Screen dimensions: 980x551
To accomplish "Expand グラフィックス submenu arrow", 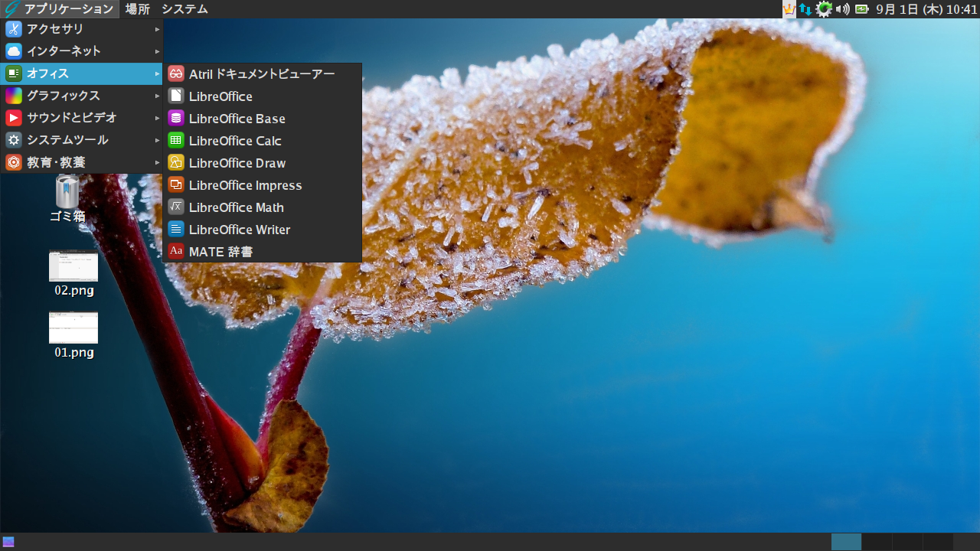I will tap(157, 96).
